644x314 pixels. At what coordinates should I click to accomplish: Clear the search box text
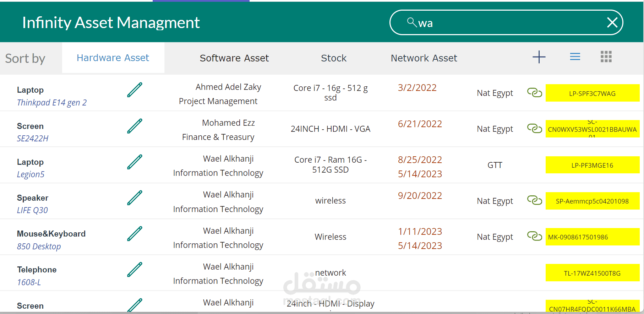click(612, 23)
